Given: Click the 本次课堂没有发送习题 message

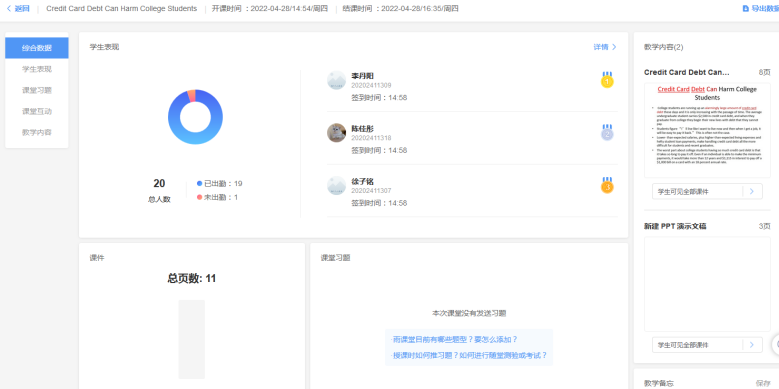Looking at the screenshot, I should 469,313.
